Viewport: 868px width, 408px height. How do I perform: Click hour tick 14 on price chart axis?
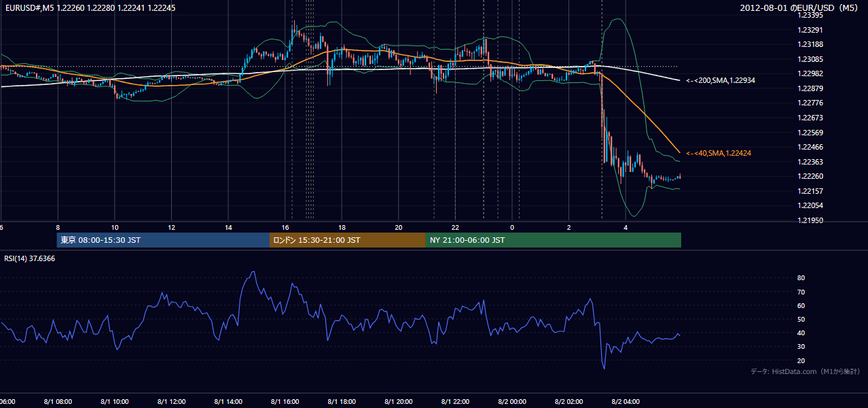228,228
